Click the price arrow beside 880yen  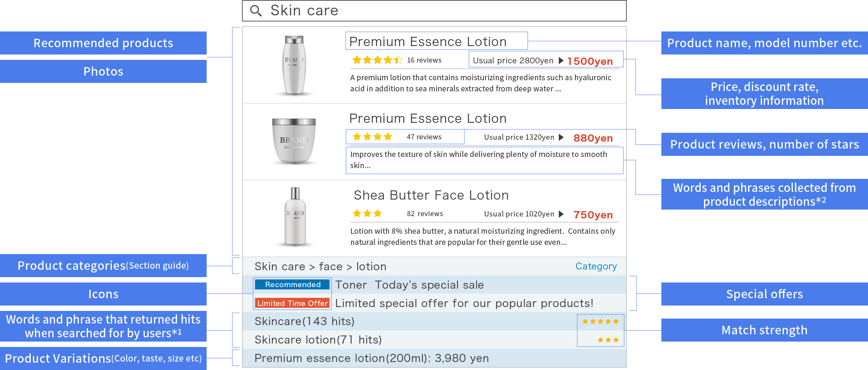(561, 137)
